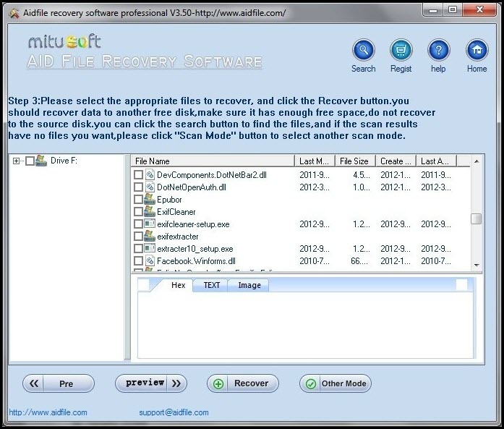Screen dimensions: 504x429
Task: Select the exifextracter folder name
Action: [x=178, y=237]
